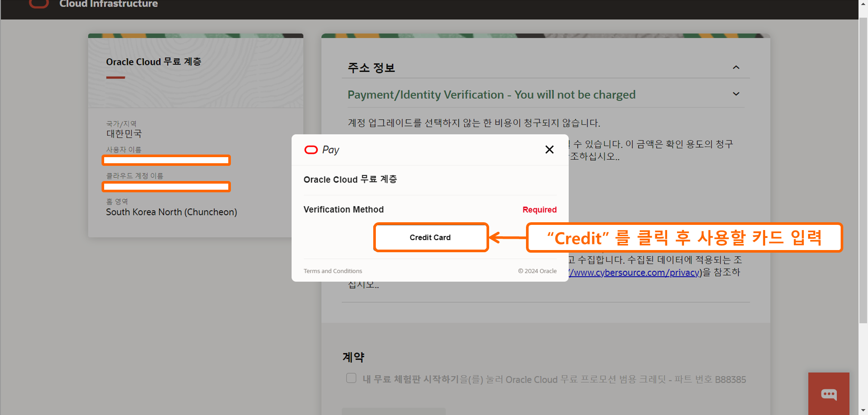Click the Cloud Infrastructure header title
Image resolution: width=868 pixels, height=415 pixels.
point(108,4)
